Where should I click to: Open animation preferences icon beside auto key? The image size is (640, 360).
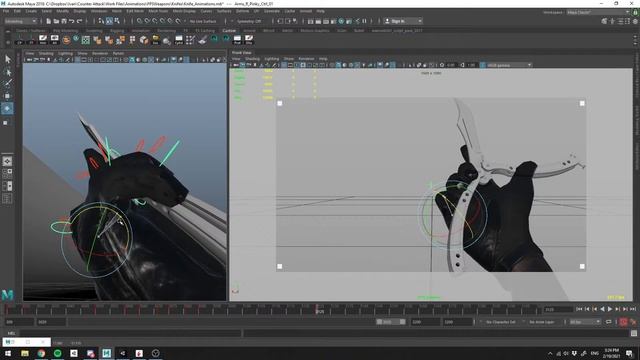(633, 322)
